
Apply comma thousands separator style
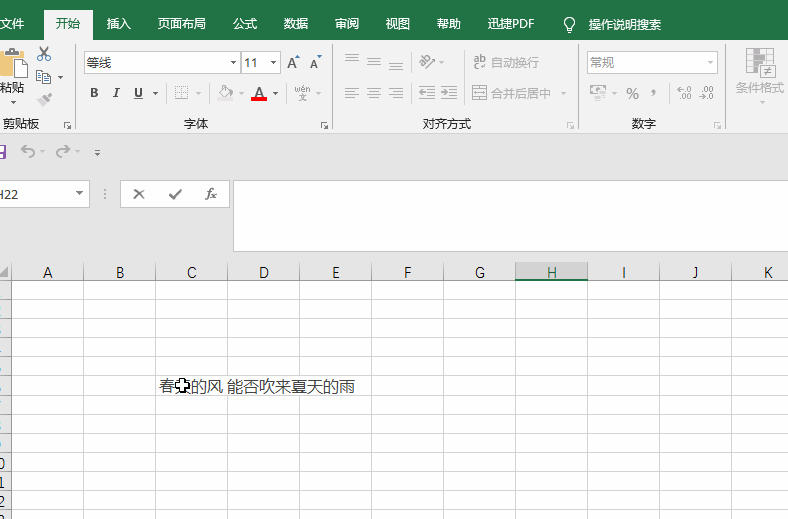tap(654, 93)
